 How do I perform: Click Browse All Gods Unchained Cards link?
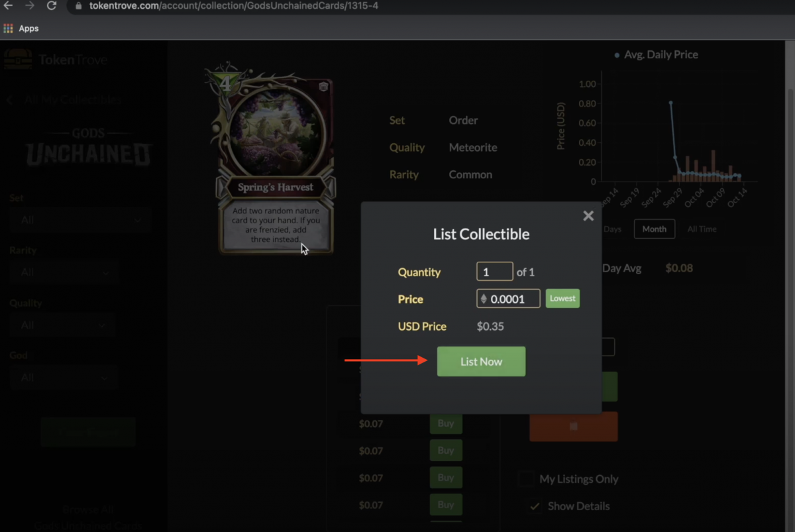[88, 517]
